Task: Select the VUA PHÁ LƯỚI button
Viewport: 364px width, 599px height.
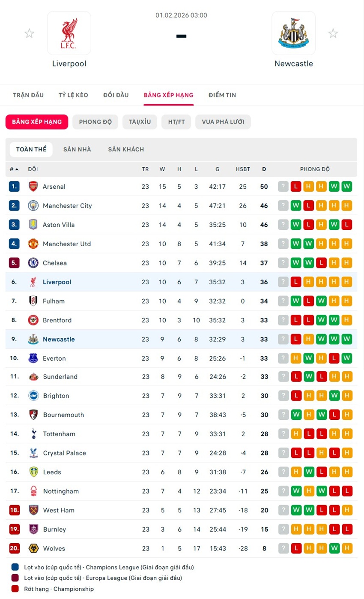Action: pos(223,122)
